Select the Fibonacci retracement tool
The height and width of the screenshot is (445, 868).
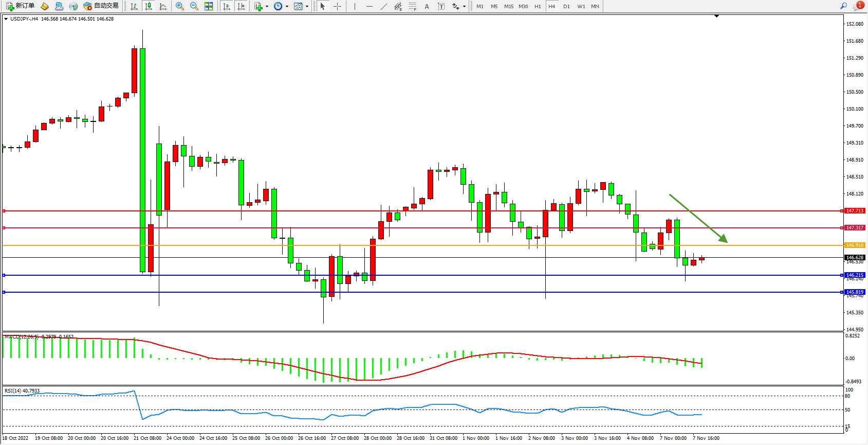tap(412, 6)
